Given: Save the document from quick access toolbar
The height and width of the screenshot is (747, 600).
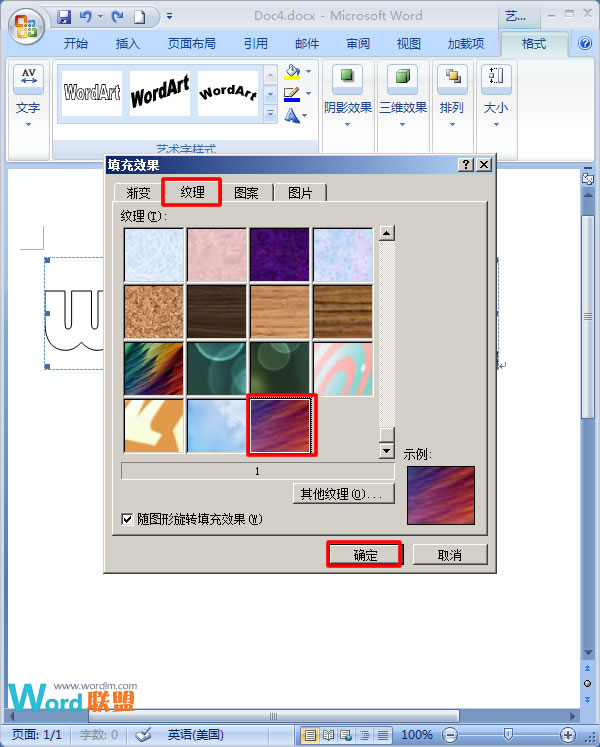Looking at the screenshot, I should [x=64, y=17].
